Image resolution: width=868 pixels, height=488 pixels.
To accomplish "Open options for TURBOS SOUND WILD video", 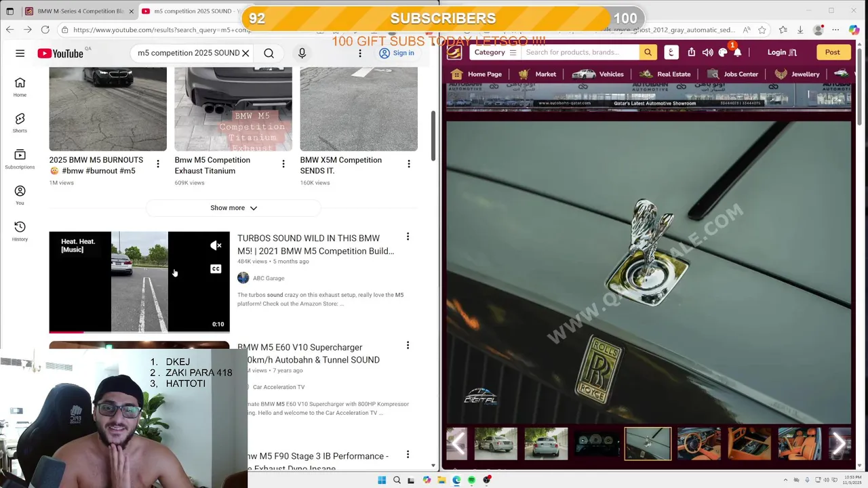I will point(408,237).
